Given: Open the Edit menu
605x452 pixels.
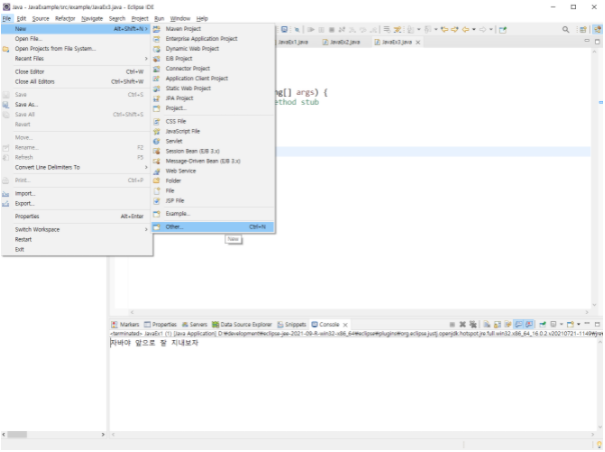Looking at the screenshot, I should click(21, 19).
